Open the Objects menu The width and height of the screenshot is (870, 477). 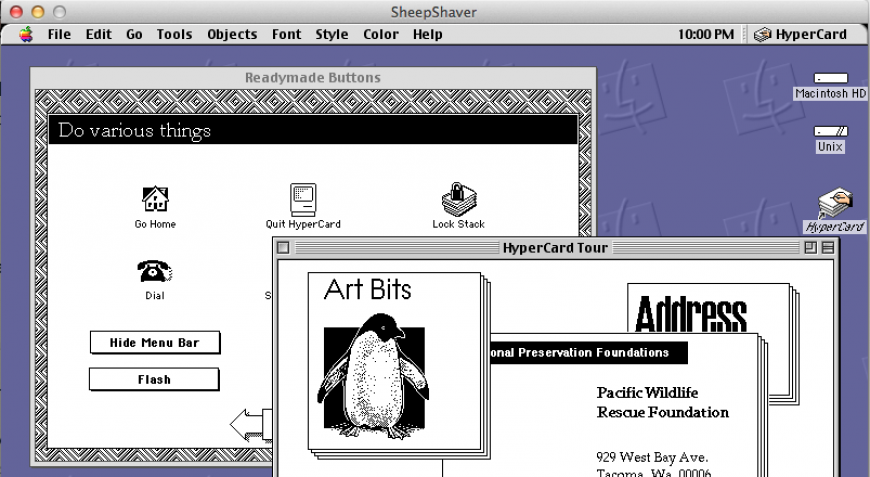tap(232, 34)
